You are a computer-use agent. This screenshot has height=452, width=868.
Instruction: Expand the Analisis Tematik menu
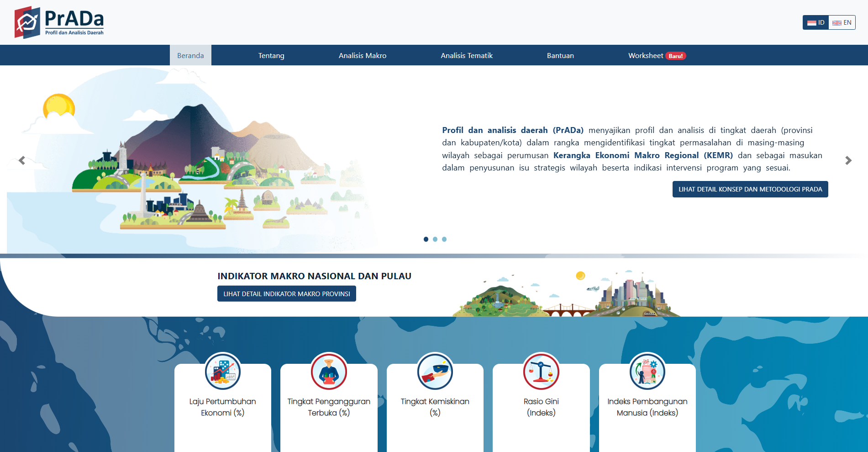467,55
